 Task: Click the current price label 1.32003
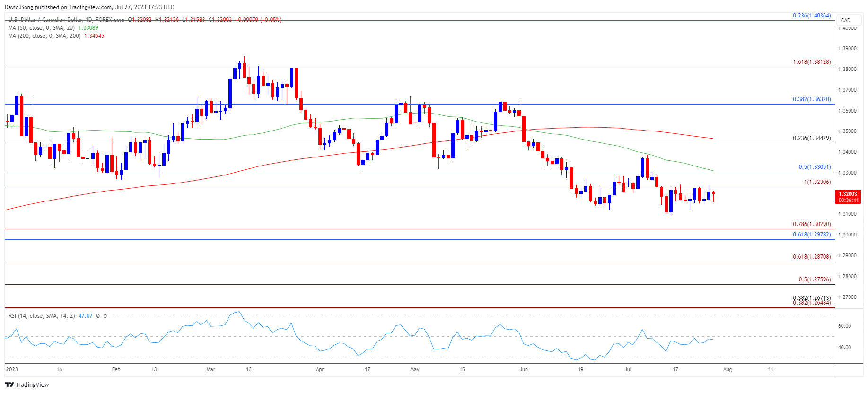848,194
